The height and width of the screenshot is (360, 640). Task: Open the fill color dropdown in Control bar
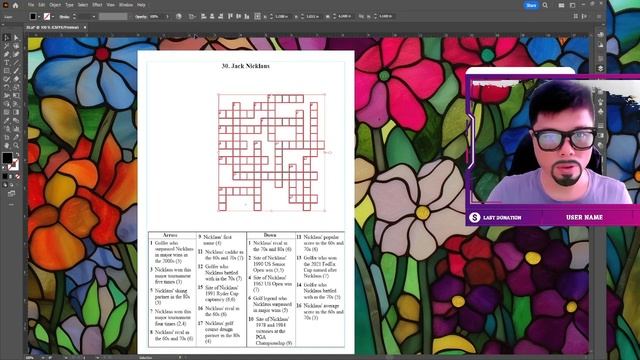coord(39,16)
